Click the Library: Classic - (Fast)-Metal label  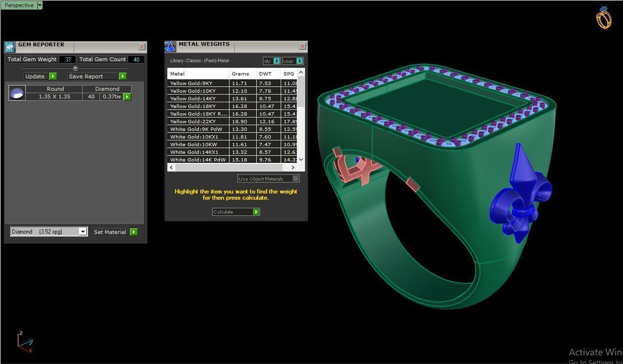(x=199, y=61)
